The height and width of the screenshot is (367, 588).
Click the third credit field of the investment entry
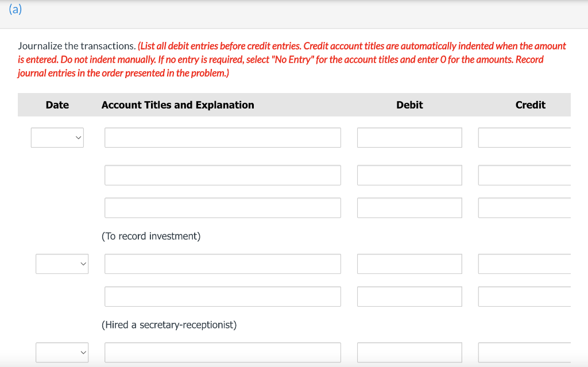coord(525,208)
